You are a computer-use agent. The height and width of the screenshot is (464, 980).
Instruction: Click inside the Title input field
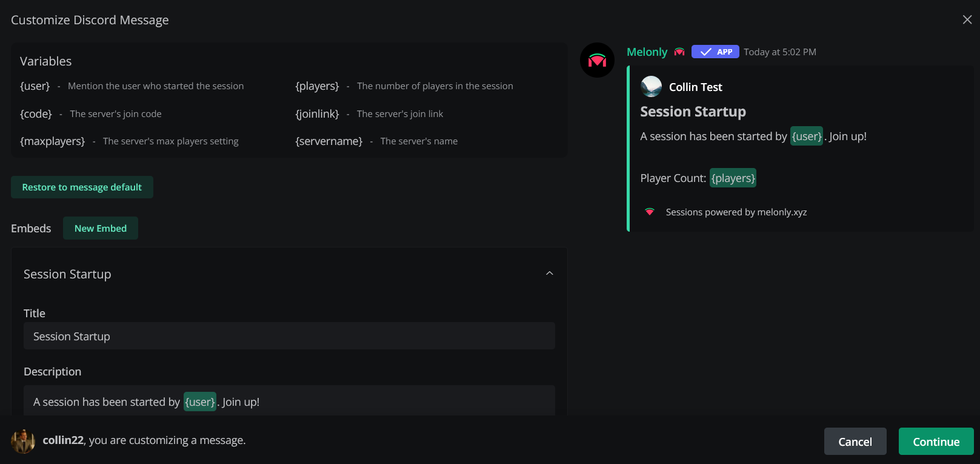coord(289,335)
